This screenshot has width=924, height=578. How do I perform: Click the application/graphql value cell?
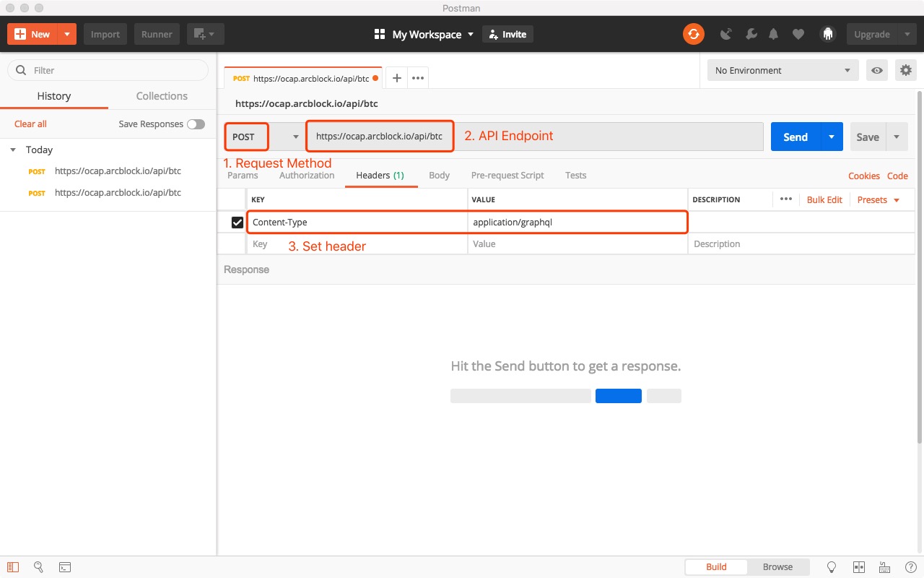click(x=577, y=223)
